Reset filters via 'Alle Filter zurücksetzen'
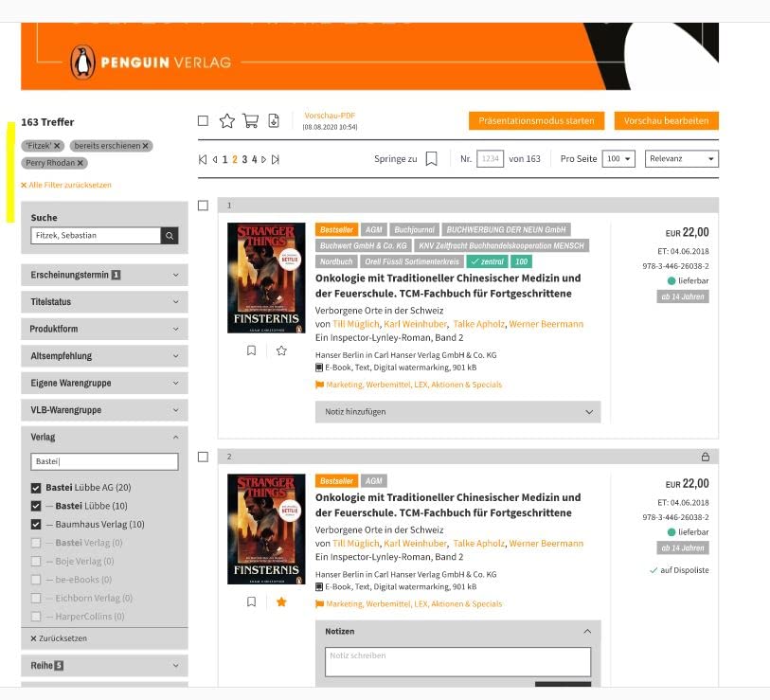 [66, 185]
